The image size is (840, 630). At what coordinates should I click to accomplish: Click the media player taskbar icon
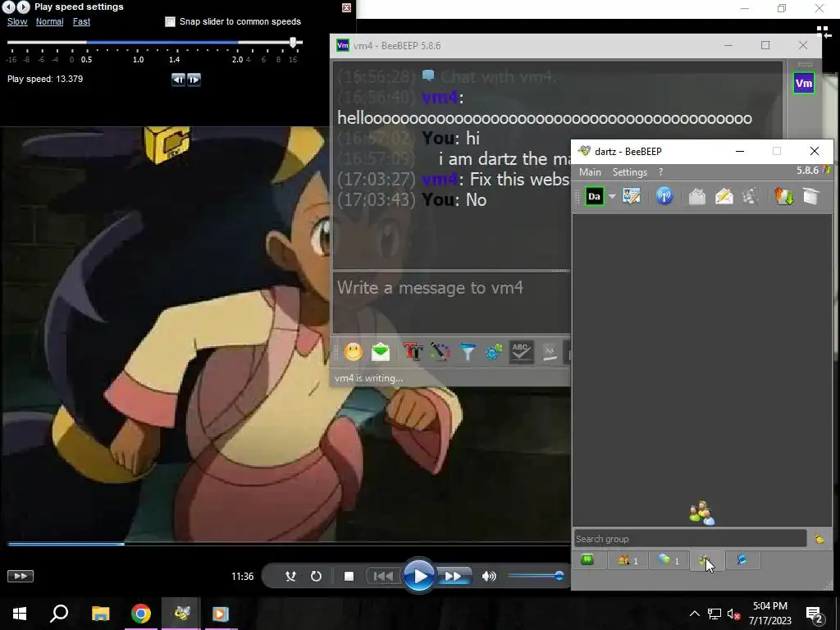coord(220,614)
